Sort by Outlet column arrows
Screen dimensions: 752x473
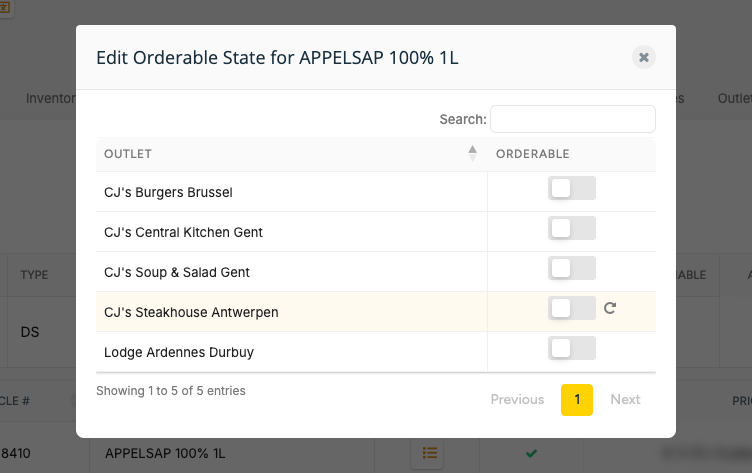[472, 154]
